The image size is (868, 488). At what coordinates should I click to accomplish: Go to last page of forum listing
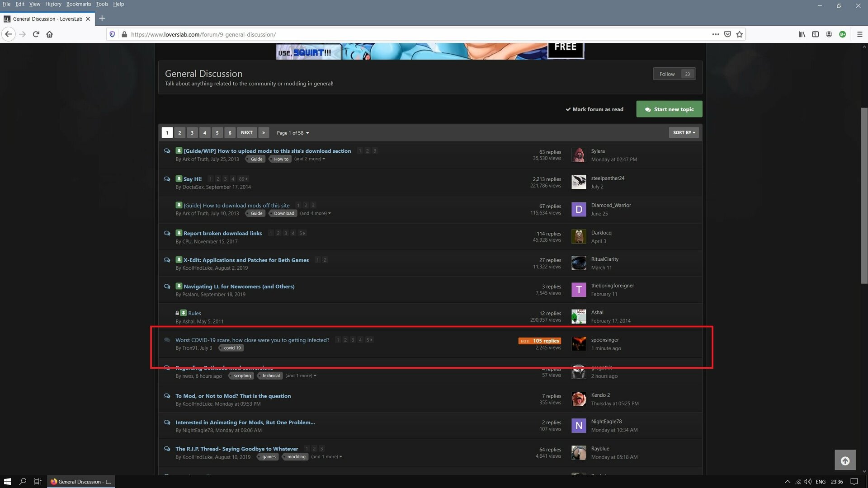tap(264, 132)
